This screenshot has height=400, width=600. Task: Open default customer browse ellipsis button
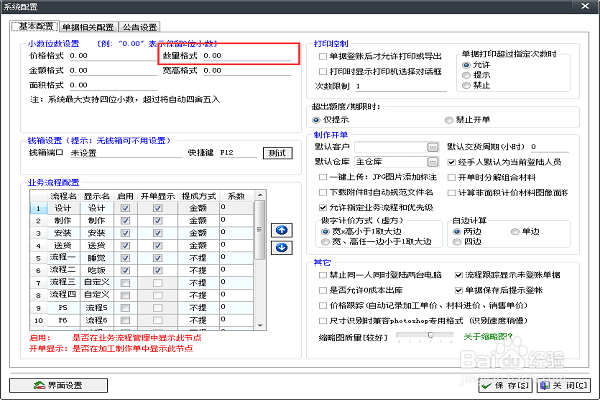click(433, 147)
